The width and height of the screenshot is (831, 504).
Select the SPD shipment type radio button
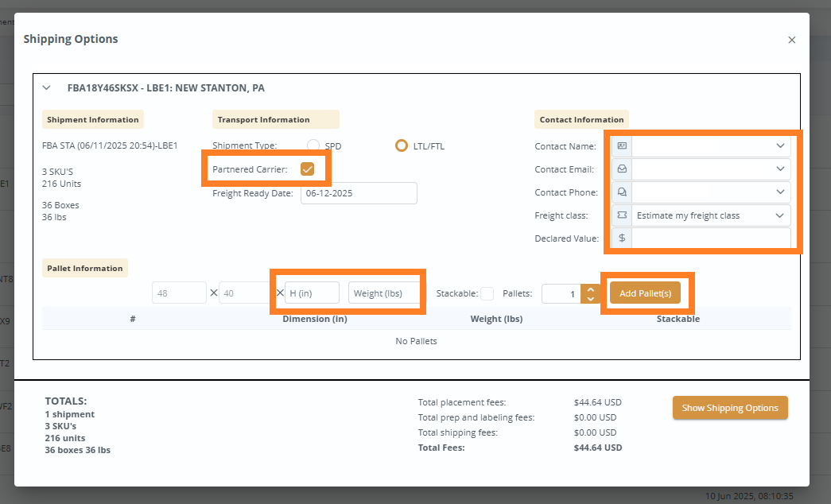point(313,145)
